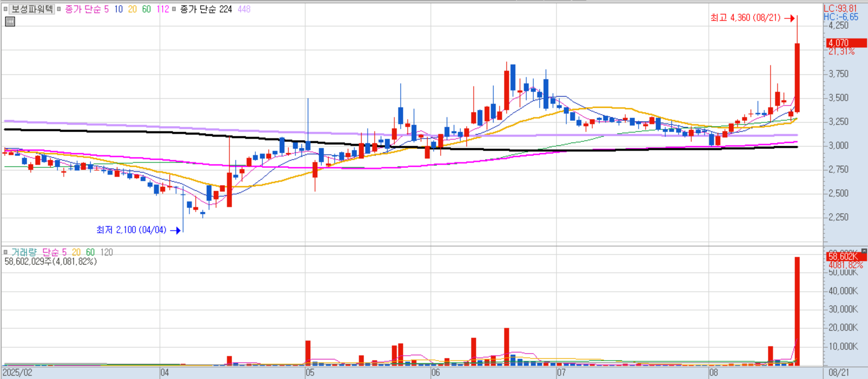Screen dimensions: 868x379
Task: Click the 거래량 volume indicator label
Action: tap(24, 252)
